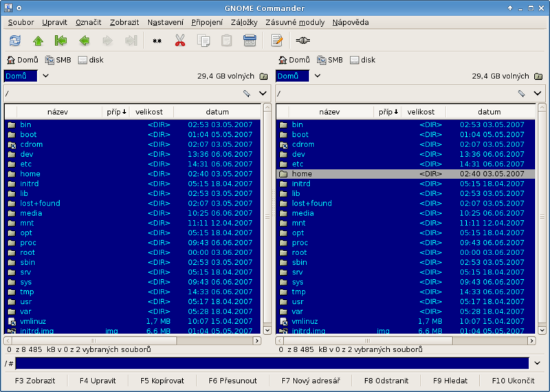Click F9 Hledat button

tap(450, 381)
